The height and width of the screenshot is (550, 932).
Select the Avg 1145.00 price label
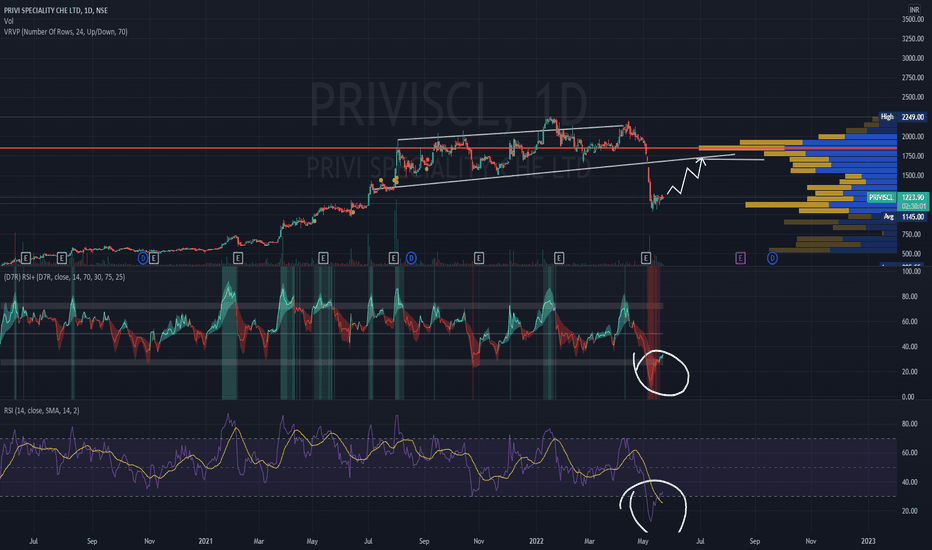point(903,217)
